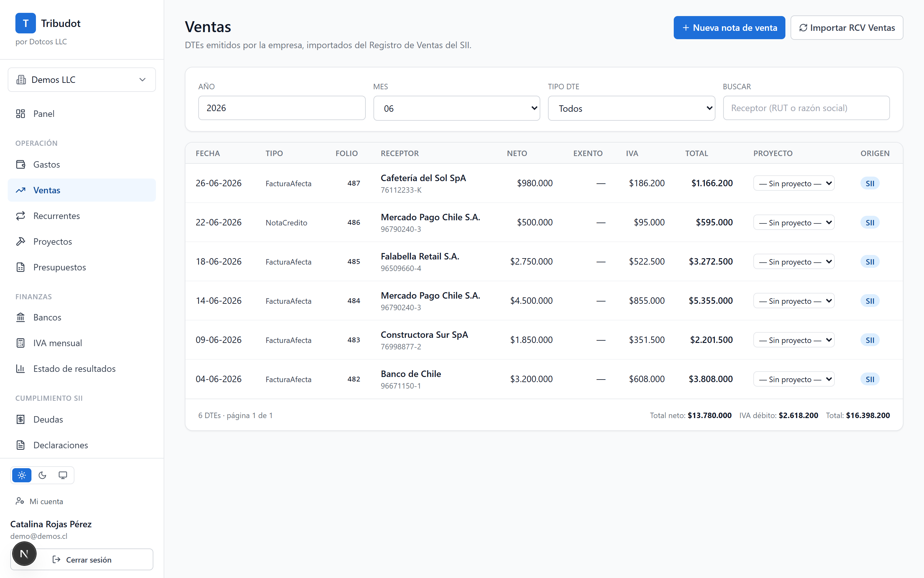
Task: Click the logout arrow icon in Cerrar sesión
Action: coord(56,560)
